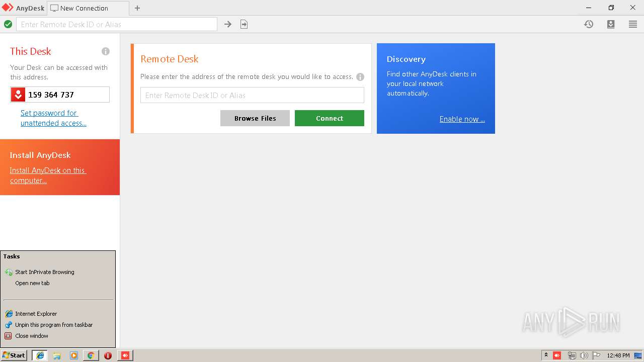Focus the top Remote Desk ID address bar
Image resolution: width=644 pixels, height=362 pixels.
[x=117, y=24]
